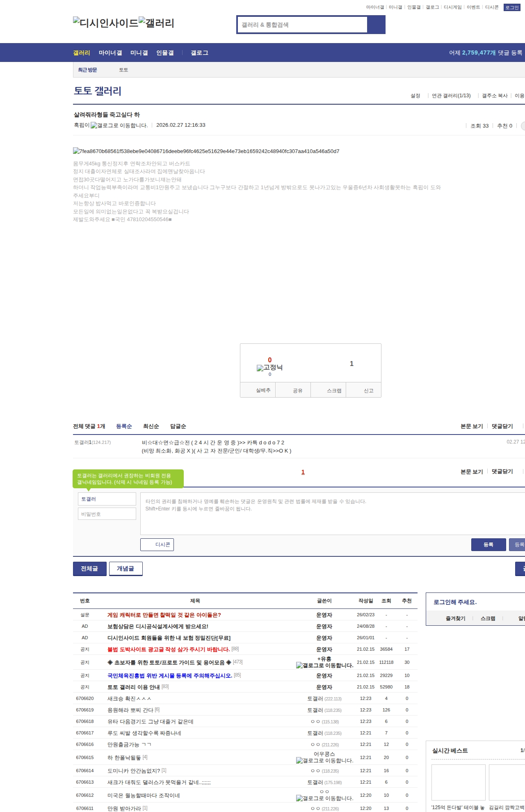The height and width of the screenshot is (812, 525).
Task: Open 디시콘 link in the top utility bar
Action: pos(492,7)
